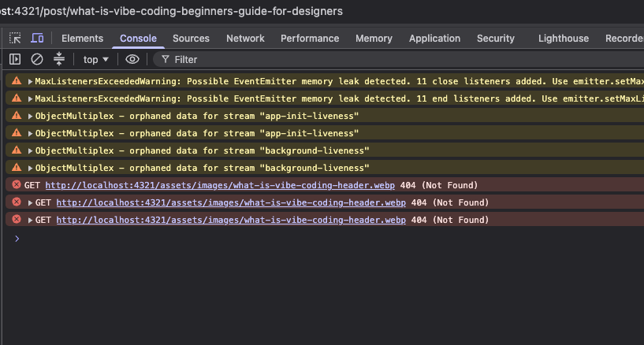This screenshot has height=345, width=644.
Task: Expand the second GET 404 error
Action: pos(30,202)
